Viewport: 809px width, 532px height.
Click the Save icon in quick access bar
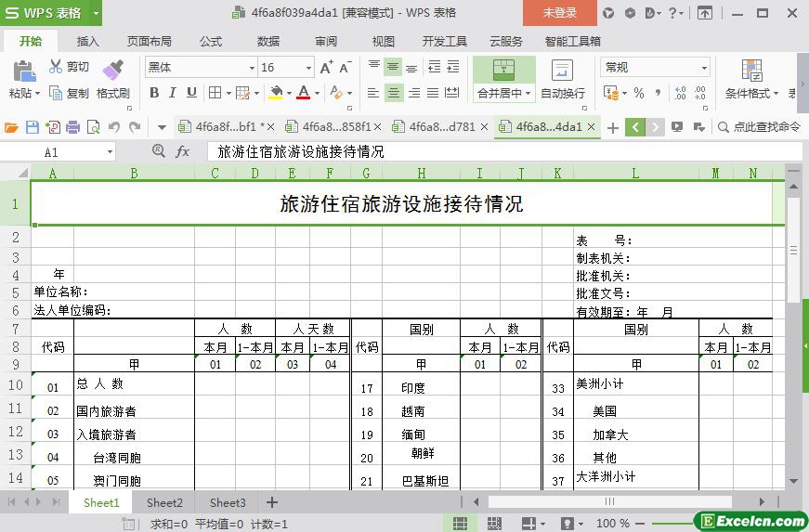[x=33, y=127]
